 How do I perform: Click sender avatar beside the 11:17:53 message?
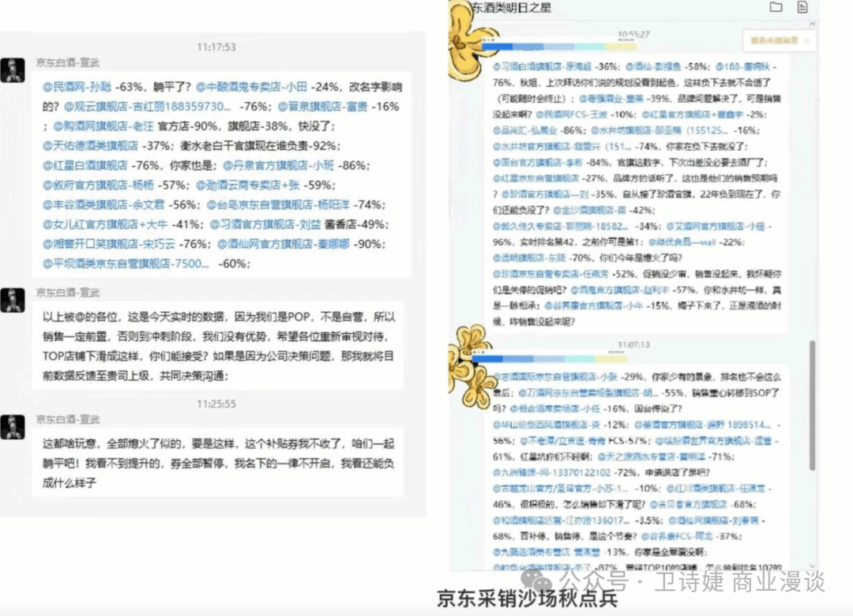[13, 69]
